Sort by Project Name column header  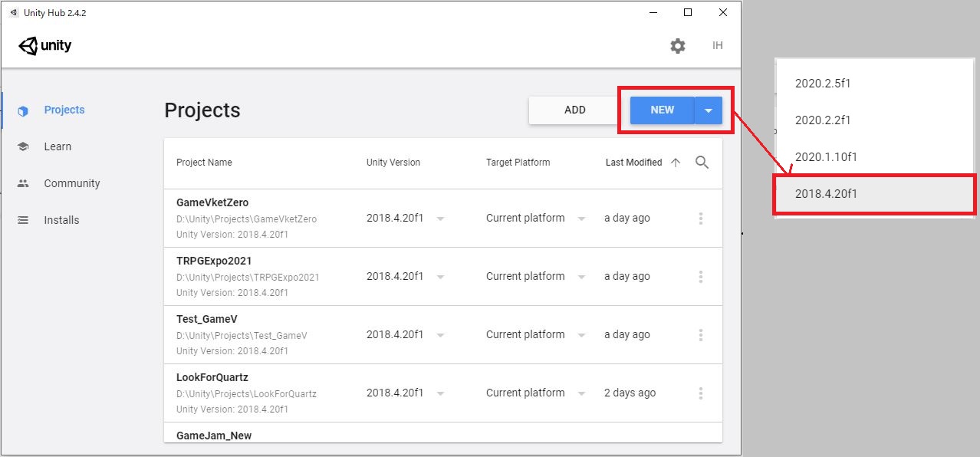pos(204,163)
